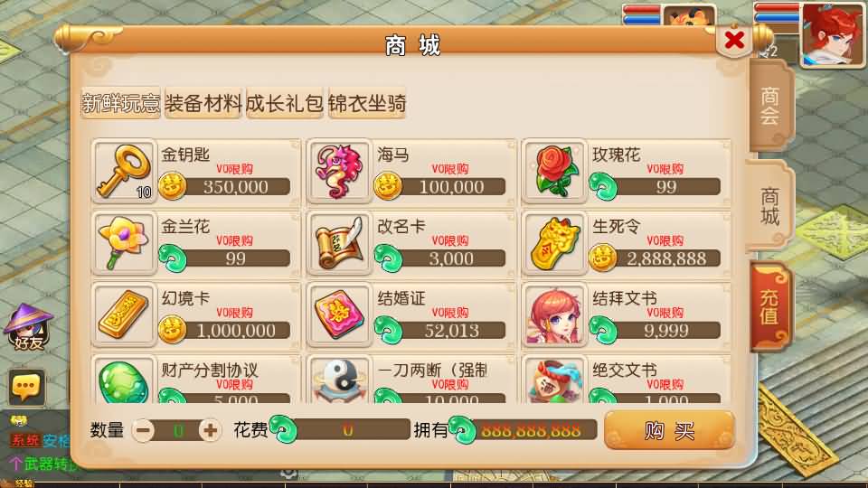Open the red 充值 recharge button
Screen dimensions: 868x488
[x=770, y=306]
